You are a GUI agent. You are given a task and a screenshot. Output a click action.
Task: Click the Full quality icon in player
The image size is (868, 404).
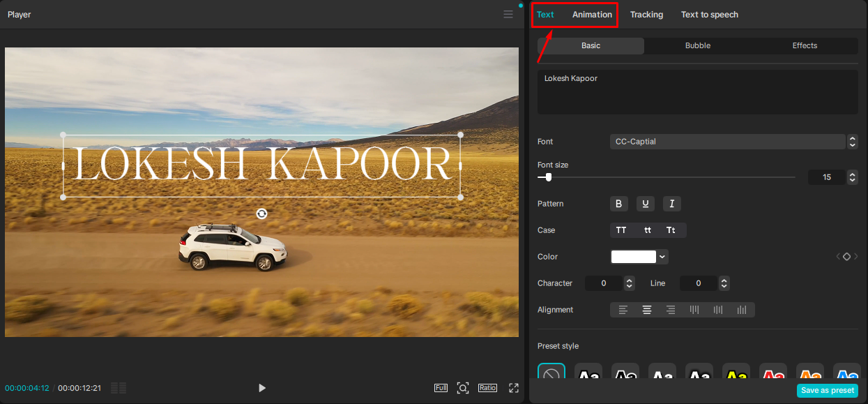point(441,388)
